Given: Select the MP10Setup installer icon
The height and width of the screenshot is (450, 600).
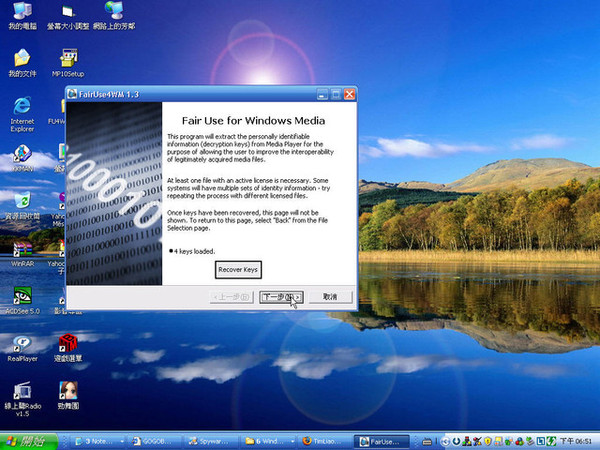Looking at the screenshot, I should [x=68, y=63].
